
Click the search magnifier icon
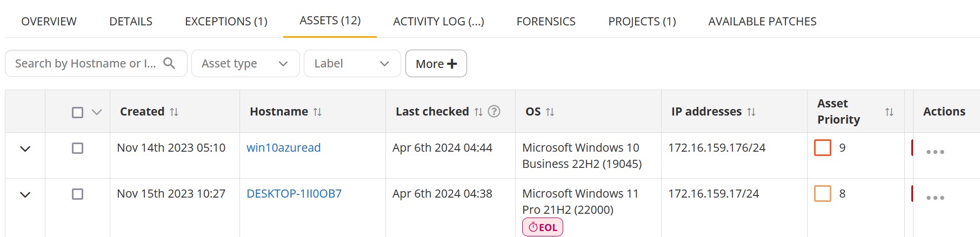coord(169,63)
